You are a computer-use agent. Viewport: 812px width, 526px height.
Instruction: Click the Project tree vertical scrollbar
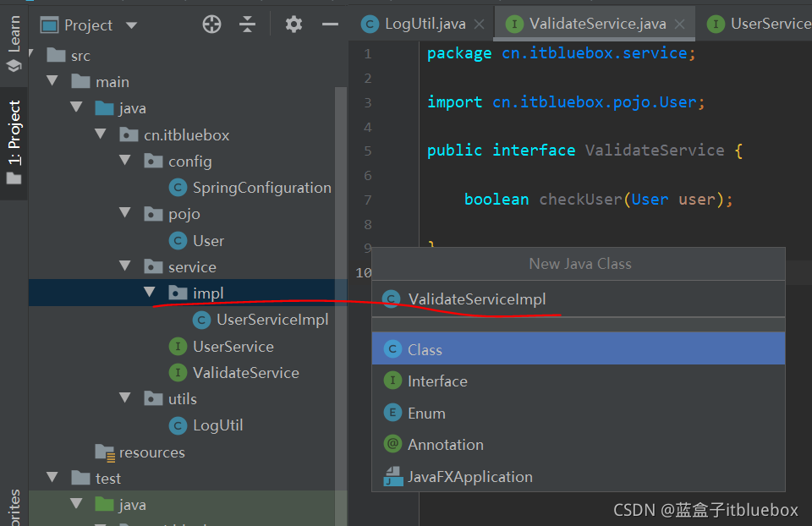point(341,305)
